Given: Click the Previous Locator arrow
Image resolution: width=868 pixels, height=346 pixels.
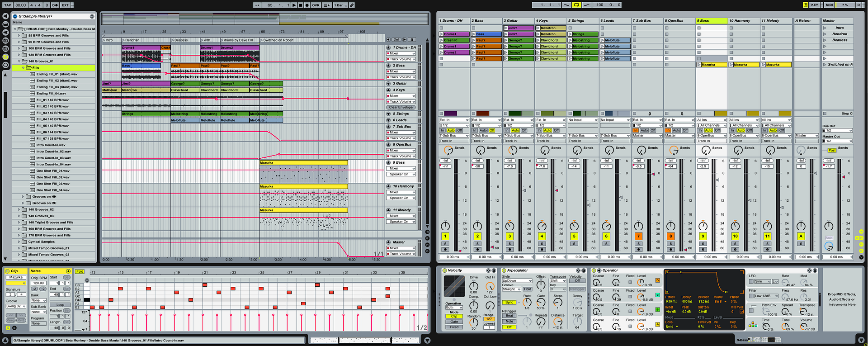Looking at the screenshot, I should (x=389, y=40).
